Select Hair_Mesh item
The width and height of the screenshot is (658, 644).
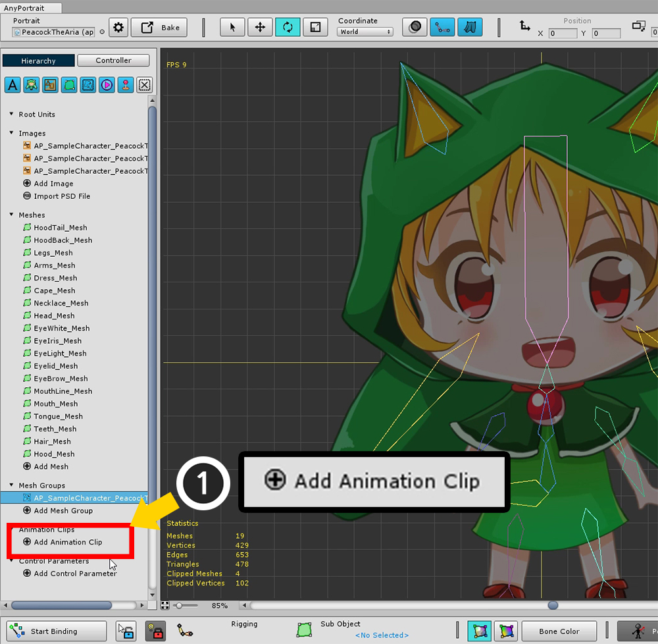(47, 442)
